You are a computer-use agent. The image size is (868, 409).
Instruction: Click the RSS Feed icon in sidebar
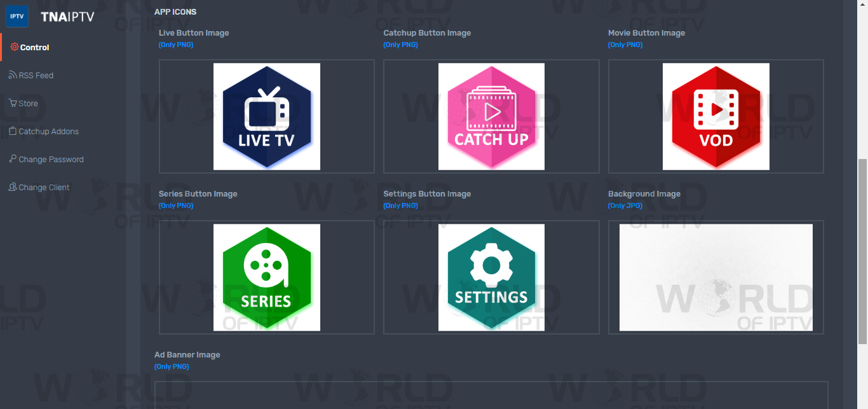coord(13,75)
